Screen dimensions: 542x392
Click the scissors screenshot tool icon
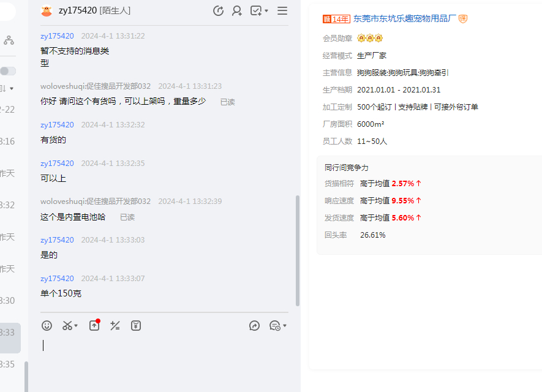click(x=67, y=326)
